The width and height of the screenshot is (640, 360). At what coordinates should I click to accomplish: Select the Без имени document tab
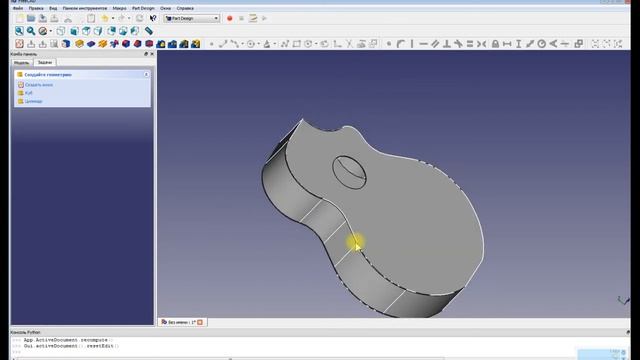[x=182, y=322]
